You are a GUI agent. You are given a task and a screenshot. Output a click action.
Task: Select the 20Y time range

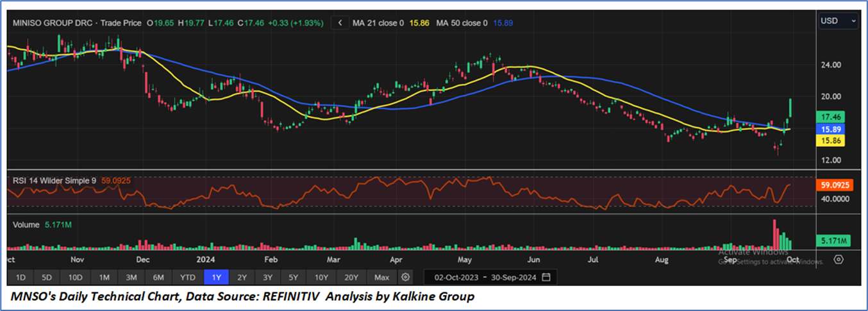351,277
